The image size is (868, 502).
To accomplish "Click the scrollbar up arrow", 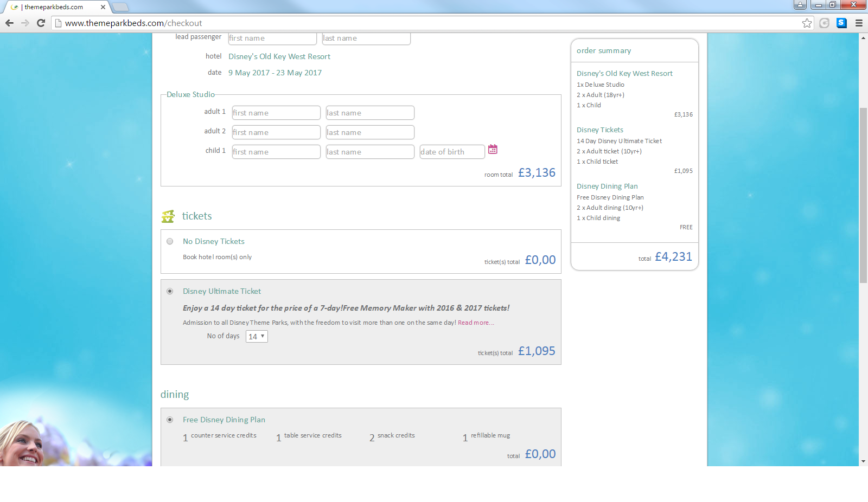I will tap(863, 37).
